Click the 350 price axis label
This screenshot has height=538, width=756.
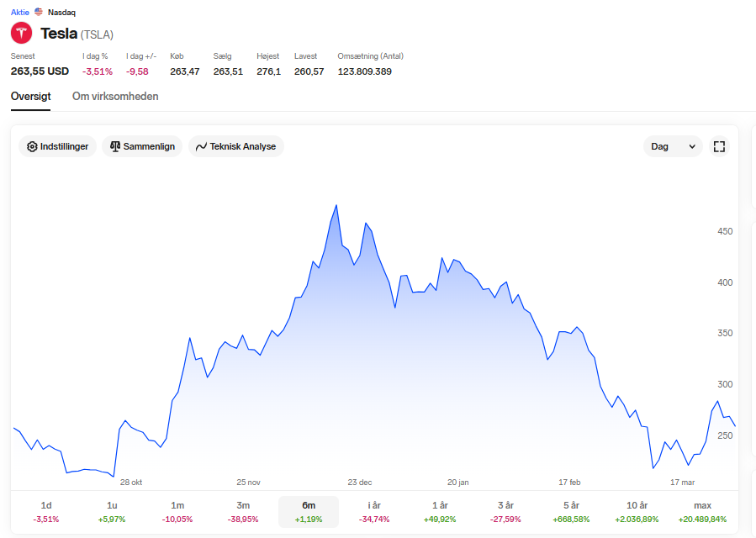tap(725, 333)
